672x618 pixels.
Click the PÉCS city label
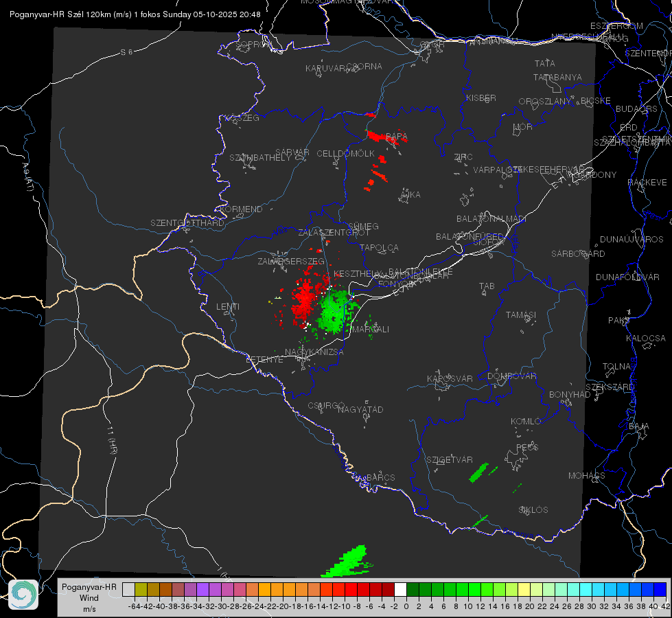point(527,447)
